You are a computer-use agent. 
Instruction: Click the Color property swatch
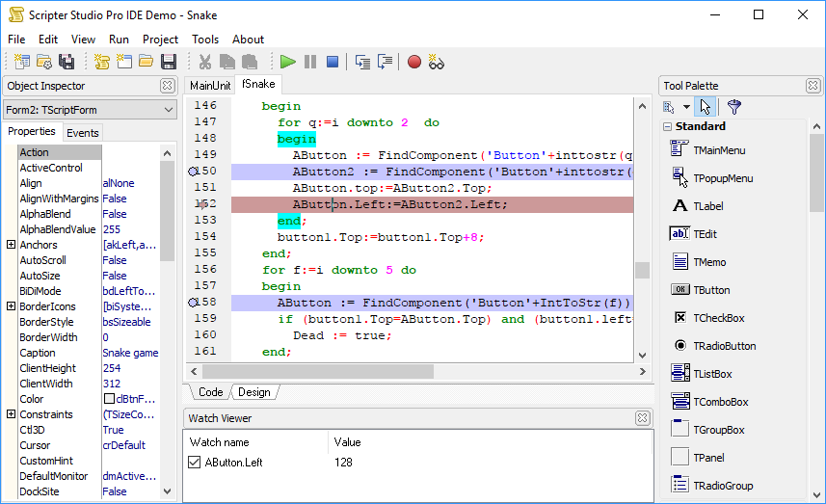coord(109,399)
